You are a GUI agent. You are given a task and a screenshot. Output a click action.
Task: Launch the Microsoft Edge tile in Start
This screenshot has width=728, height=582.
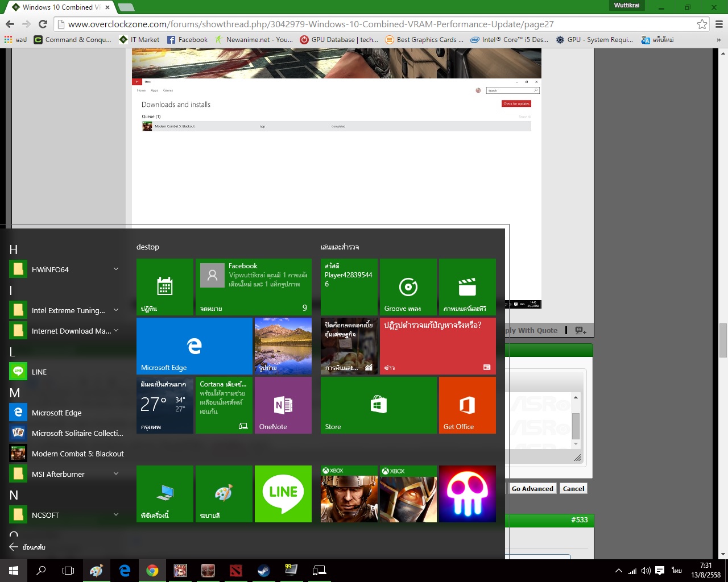point(195,346)
